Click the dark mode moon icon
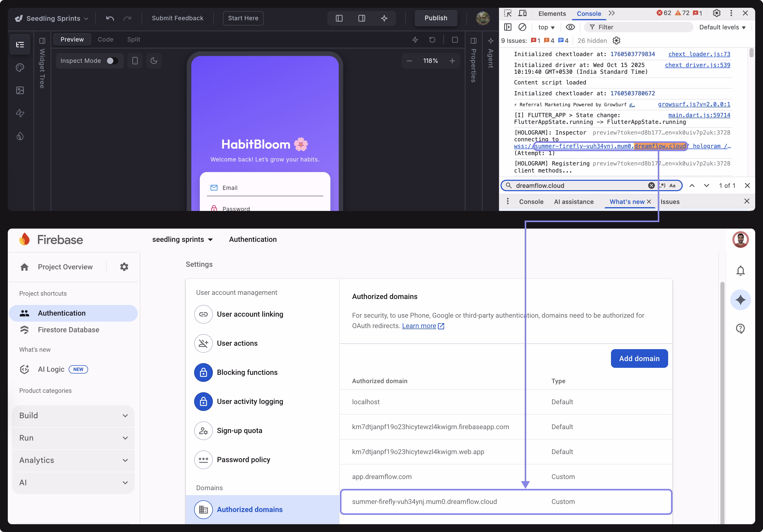 click(x=154, y=61)
